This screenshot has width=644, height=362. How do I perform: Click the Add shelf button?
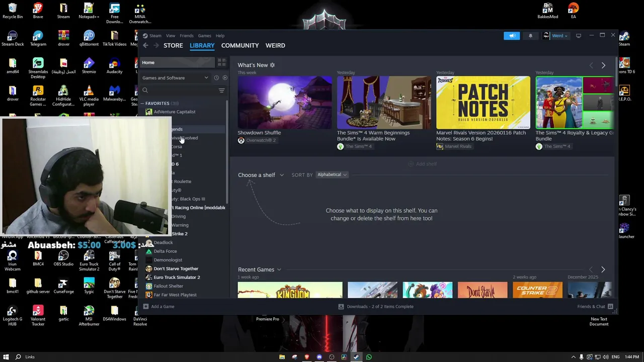tap(422, 164)
